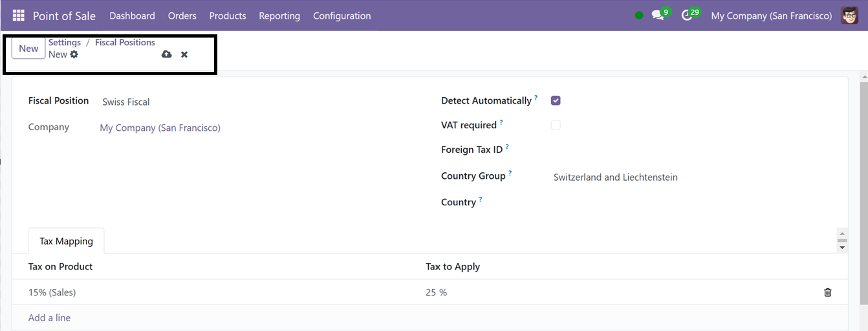Screen dimensions: 868x331
Task: Go to Fiscal Positions breadcrumb
Action: click(125, 42)
